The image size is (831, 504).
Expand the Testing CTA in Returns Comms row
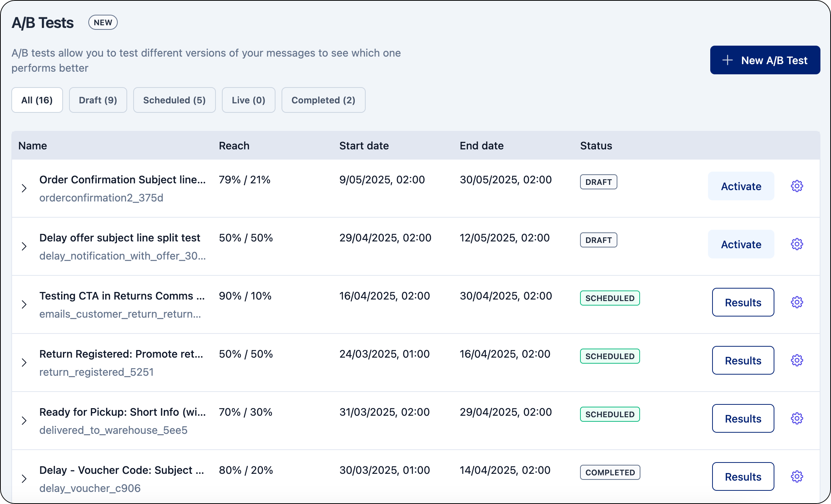point(24,304)
